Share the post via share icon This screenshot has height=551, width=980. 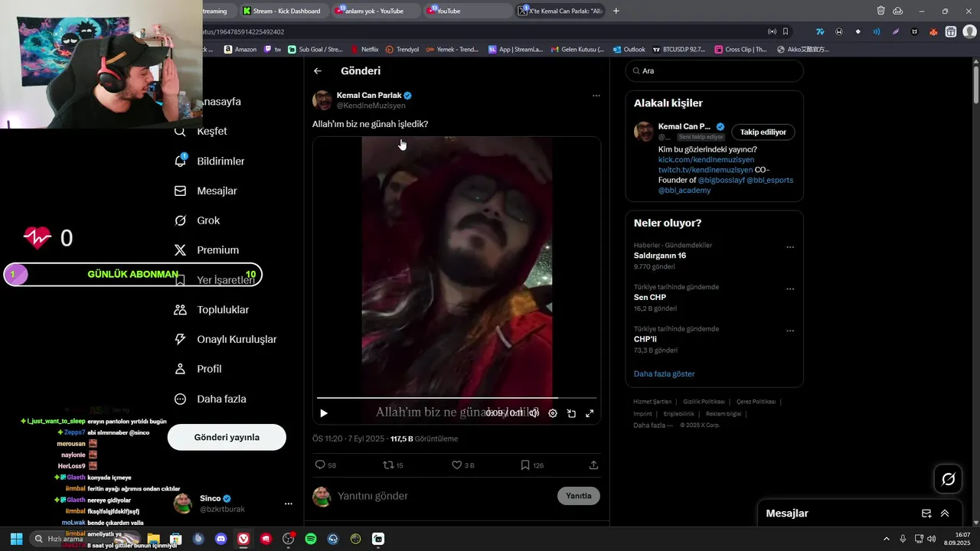(x=593, y=465)
